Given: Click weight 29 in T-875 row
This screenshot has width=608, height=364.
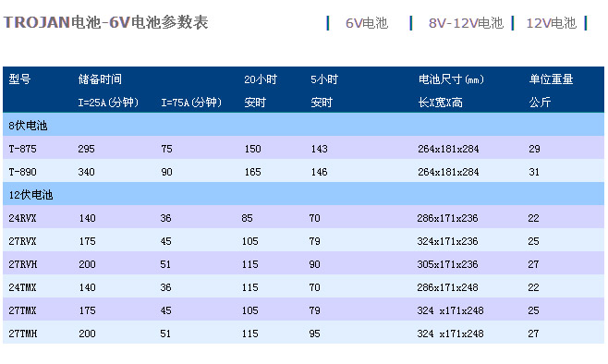Looking at the screenshot, I should (534, 149).
